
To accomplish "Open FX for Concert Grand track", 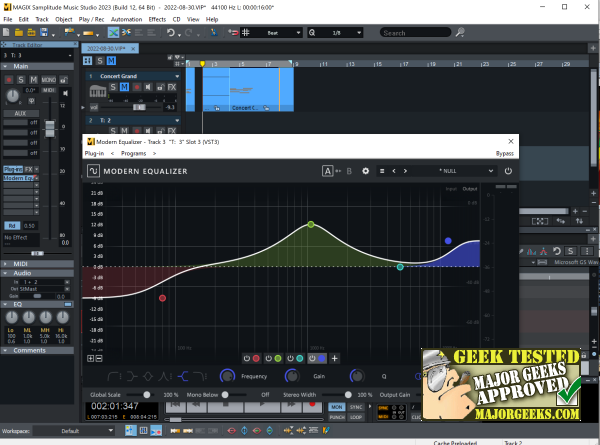I will pos(172,87).
